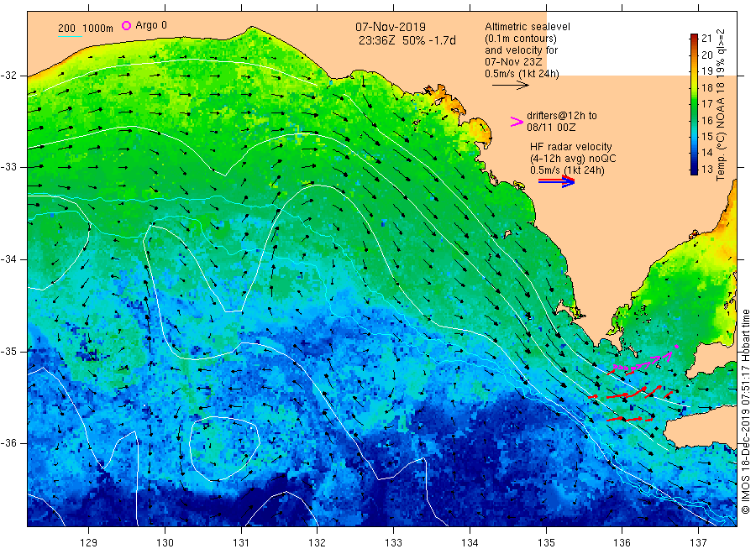756x554 pixels.
Task: Click the black altimetric velocity scale arrow
Action: pyautogui.click(x=510, y=86)
